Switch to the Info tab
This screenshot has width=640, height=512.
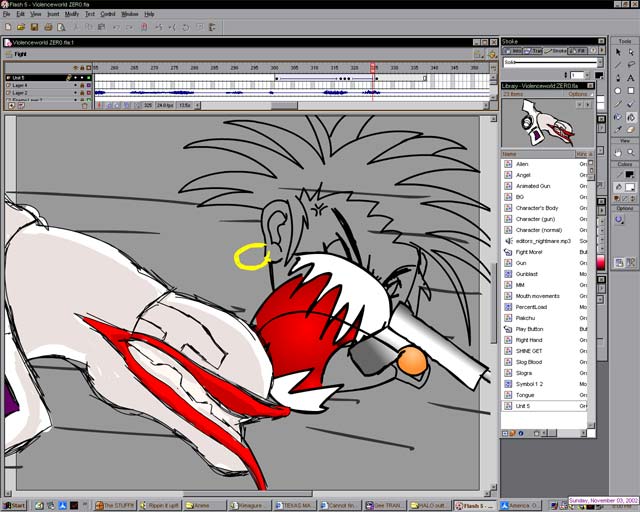[513, 51]
